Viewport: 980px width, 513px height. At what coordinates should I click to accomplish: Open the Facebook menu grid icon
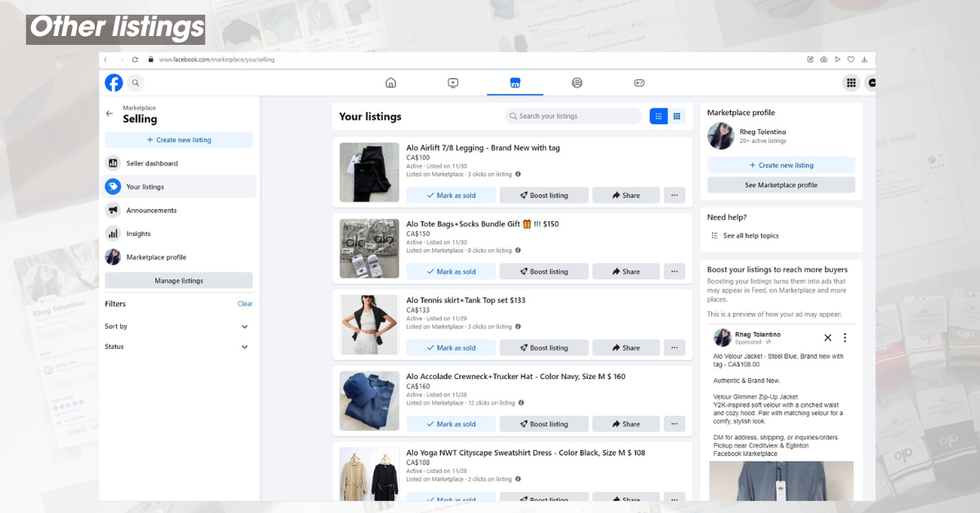pyautogui.click(x=851, y=83)
